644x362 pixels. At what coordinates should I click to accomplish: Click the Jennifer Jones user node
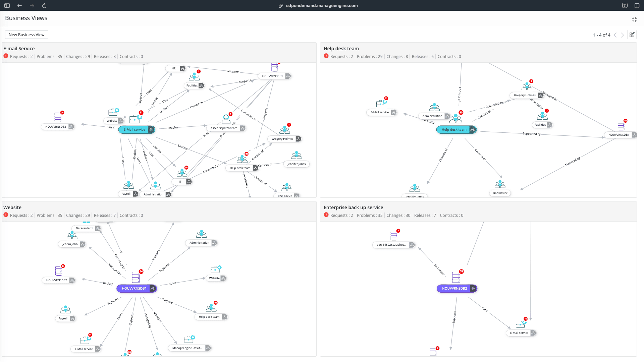click(x=297, y=164)
